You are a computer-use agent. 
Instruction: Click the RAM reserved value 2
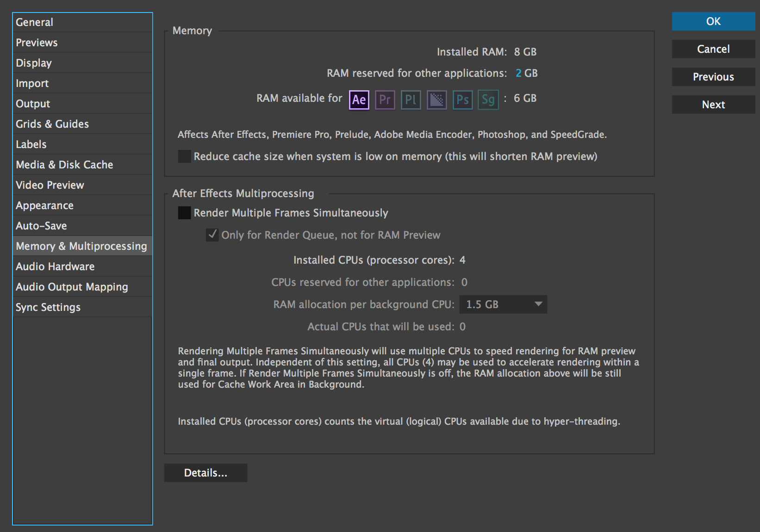coord(518,73)
